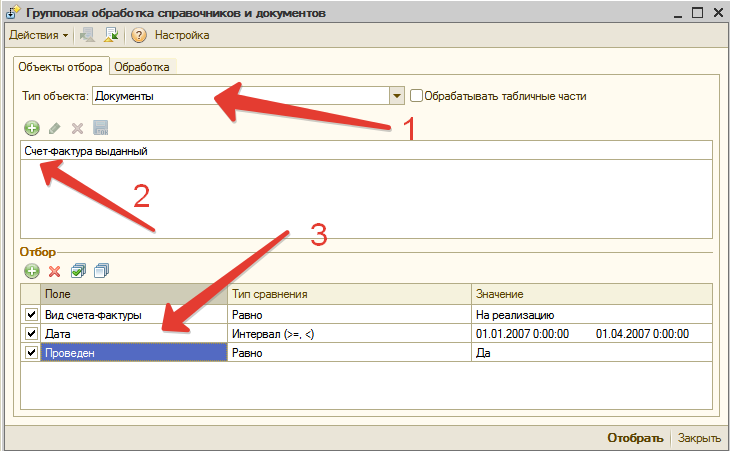This screenshot has height=451, width=730.
Task: Uncheck the Дата filter row checkbox
Action: click(30, 333)
